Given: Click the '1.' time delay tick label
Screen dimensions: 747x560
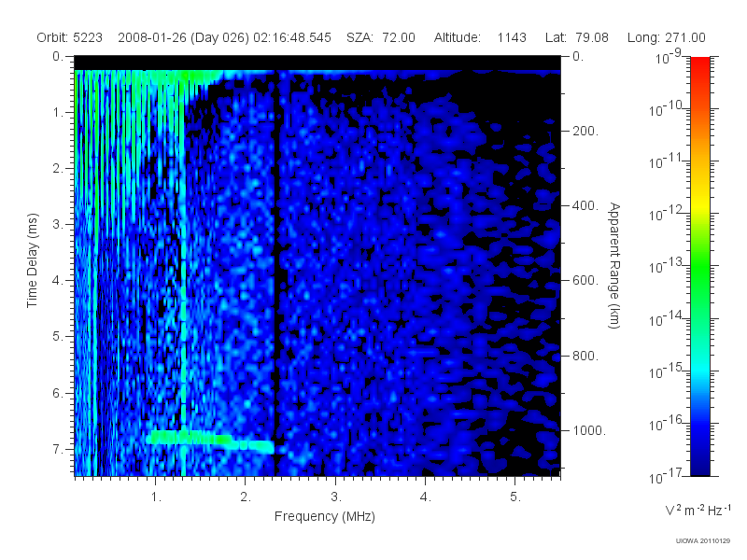Looking at the screenshot, I should point(58,112).
